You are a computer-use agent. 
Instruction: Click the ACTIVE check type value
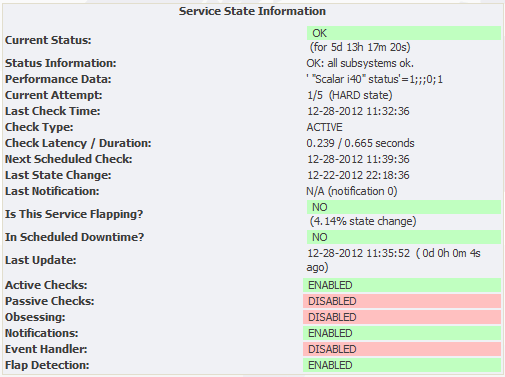pyautogui.click(x=324, y=127)
